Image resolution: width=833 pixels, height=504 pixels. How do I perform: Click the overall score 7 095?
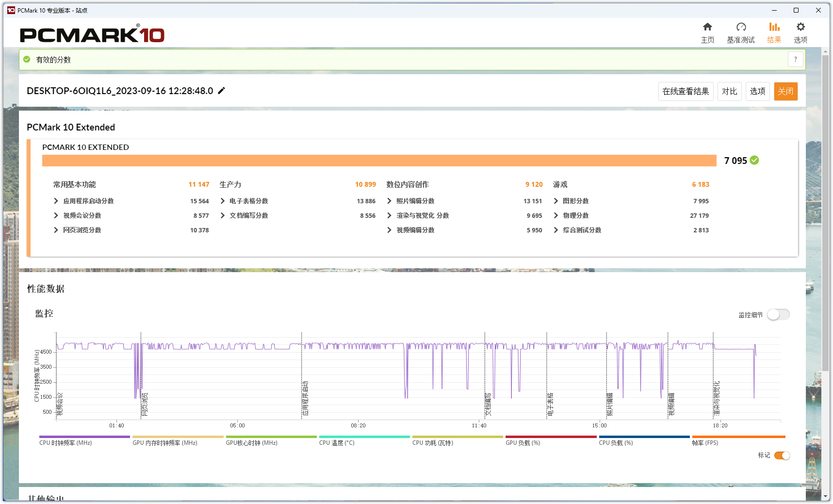(x=735, y=161)
